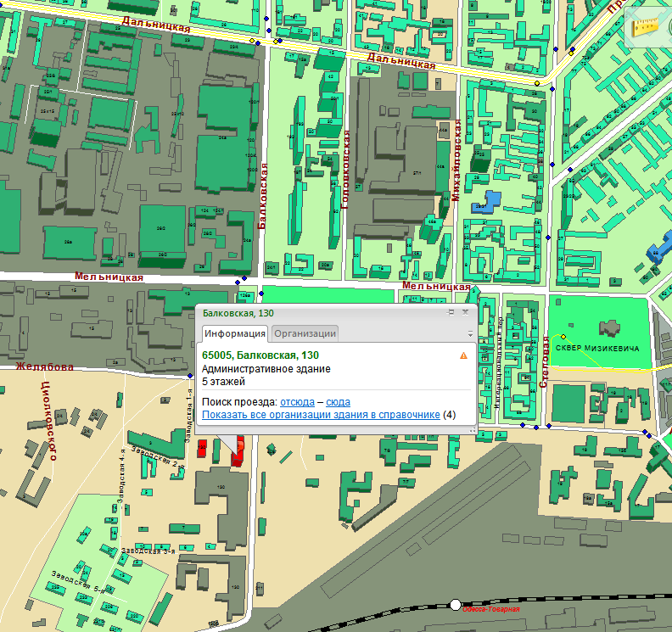This screenshot has width=672, height=632.
Task: Click the 'отсюда' route link
Action: 296,401
